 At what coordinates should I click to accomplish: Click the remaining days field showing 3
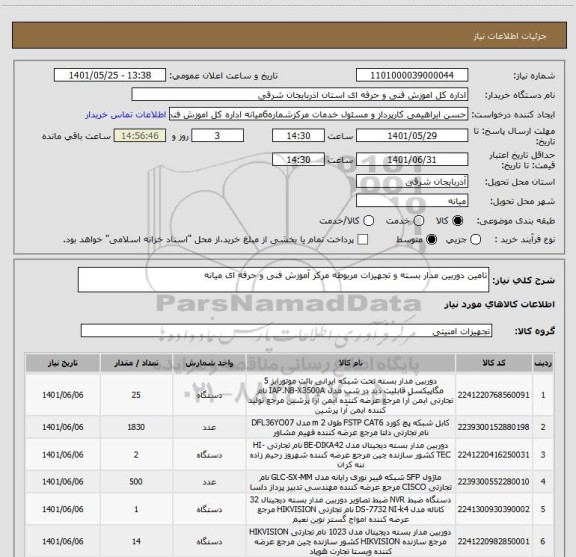point(217,136)
